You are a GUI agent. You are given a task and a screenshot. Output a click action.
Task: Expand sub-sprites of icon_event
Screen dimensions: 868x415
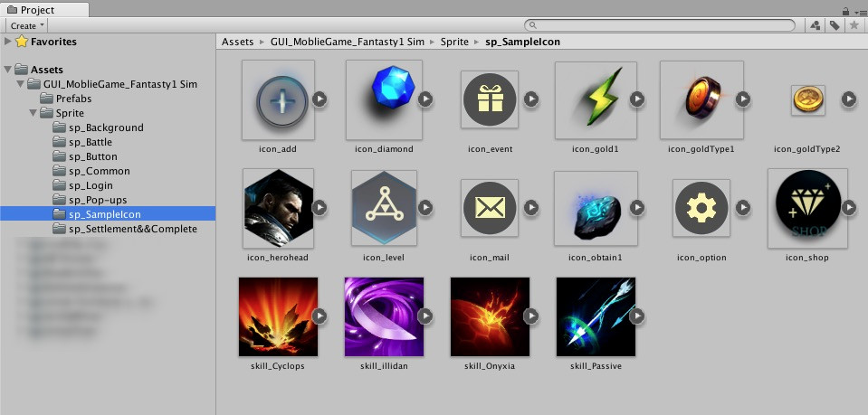(531, 99)
